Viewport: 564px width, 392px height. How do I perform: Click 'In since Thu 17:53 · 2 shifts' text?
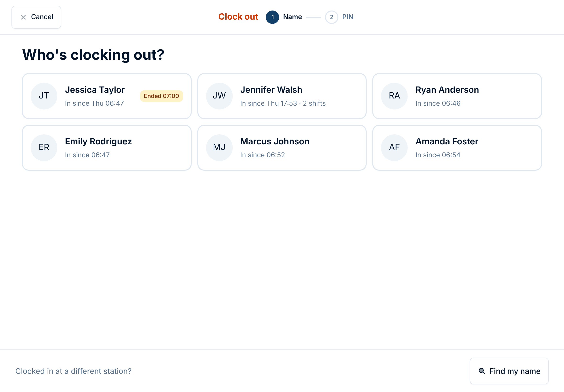283,103
